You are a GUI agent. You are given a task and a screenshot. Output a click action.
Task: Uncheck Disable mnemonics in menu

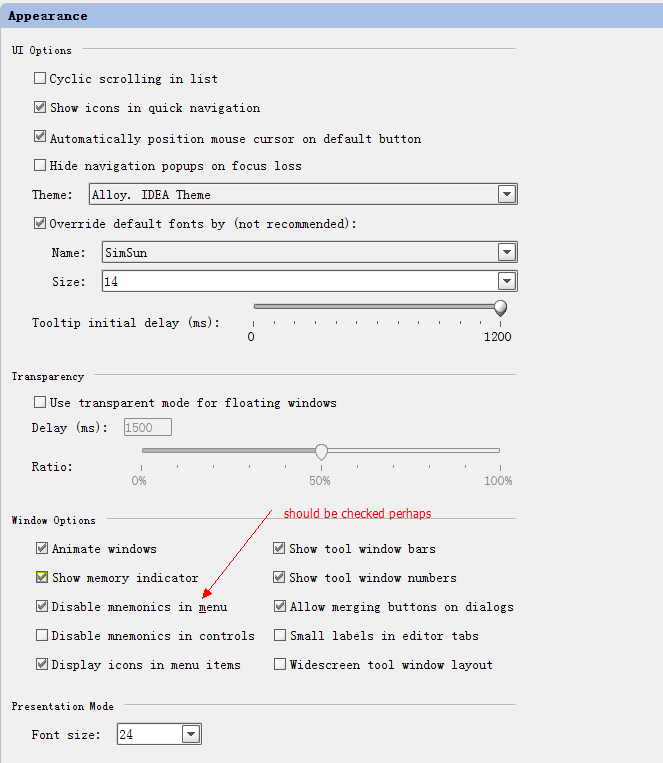coord(42,606)
